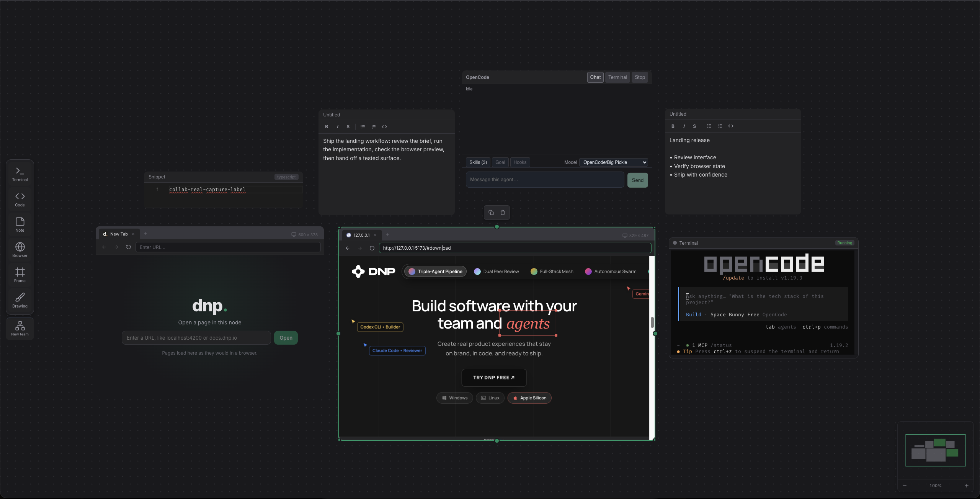Close the New Tab tab

[x=133, y=234]
